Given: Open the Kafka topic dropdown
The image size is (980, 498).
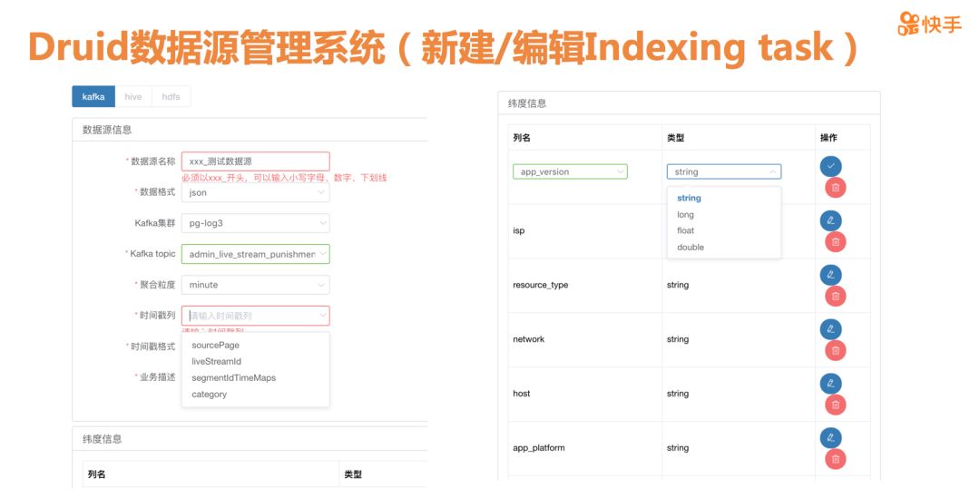Looking at the screenshot, I should click(x=256, y=254).
